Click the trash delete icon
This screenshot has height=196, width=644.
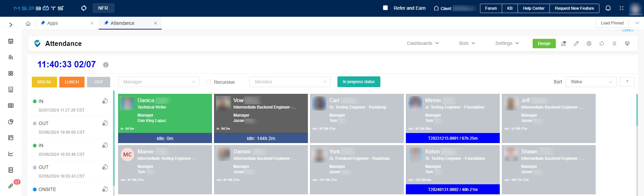tap(614, 44)
